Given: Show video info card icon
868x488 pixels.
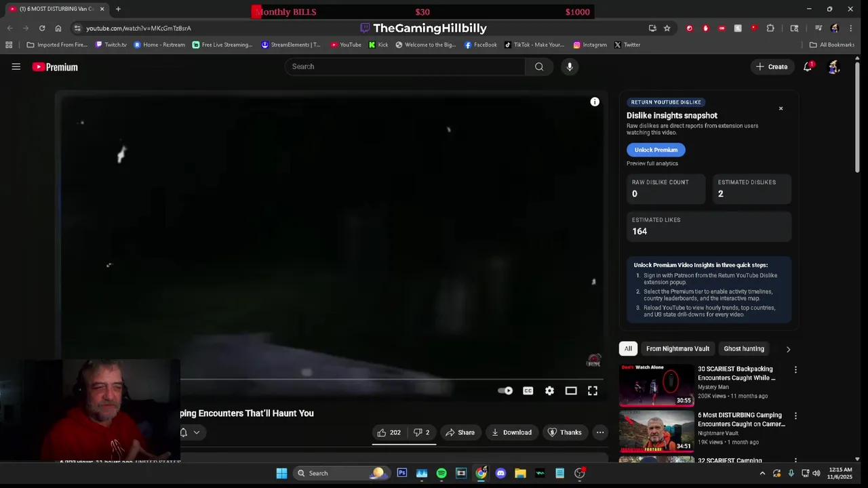Looking at the screenshot, I should click(595, 102).
